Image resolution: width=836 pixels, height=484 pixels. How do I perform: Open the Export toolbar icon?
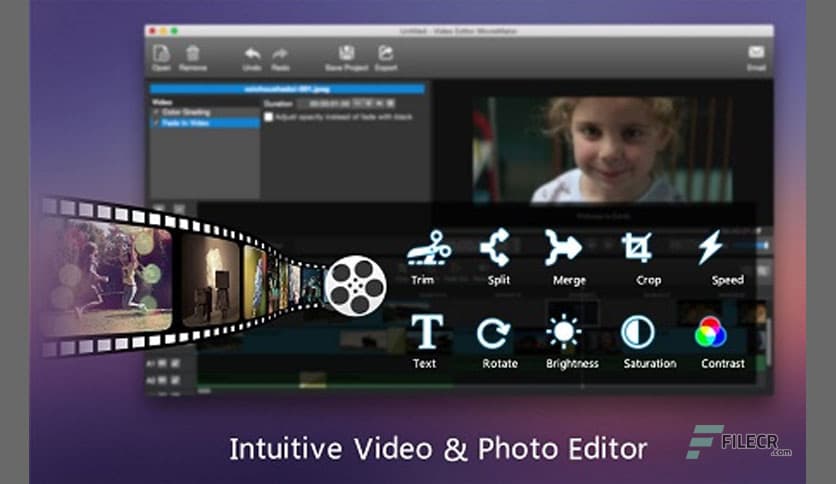coord(385,53)
